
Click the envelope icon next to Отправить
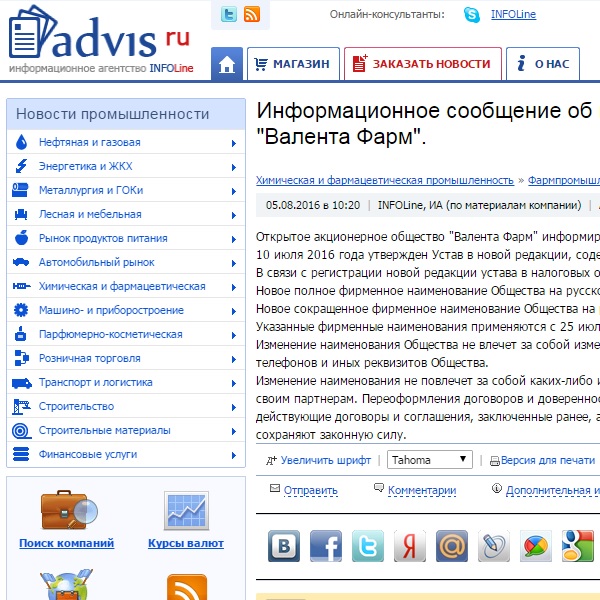(275, 488)
